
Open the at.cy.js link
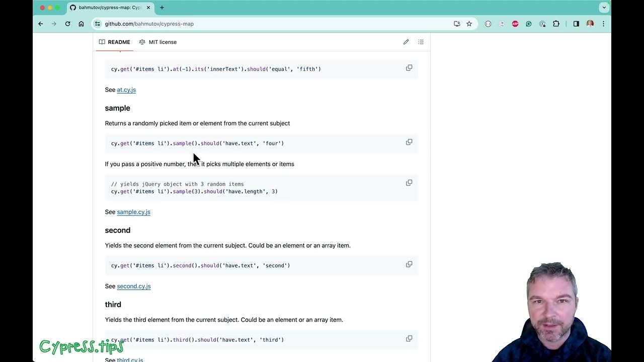(126, 89)
